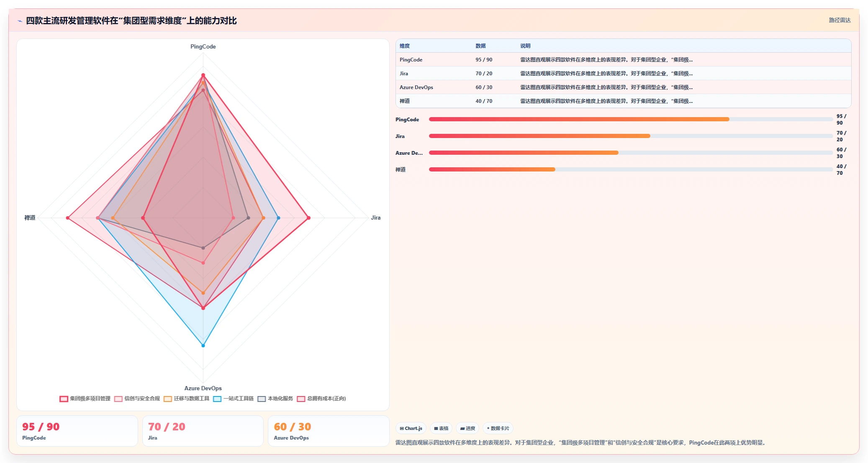The width and height of the screenshot is (868, 463).
Task: Select the Jira cell in the table
Action: (x=404, y=74)
